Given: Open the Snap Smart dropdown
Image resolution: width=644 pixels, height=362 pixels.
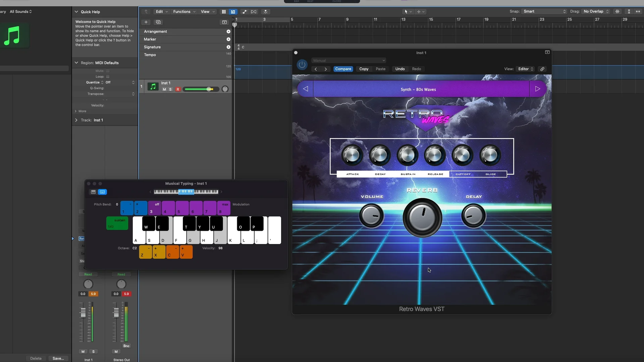Looking at the screenshot, I should 544,11.
